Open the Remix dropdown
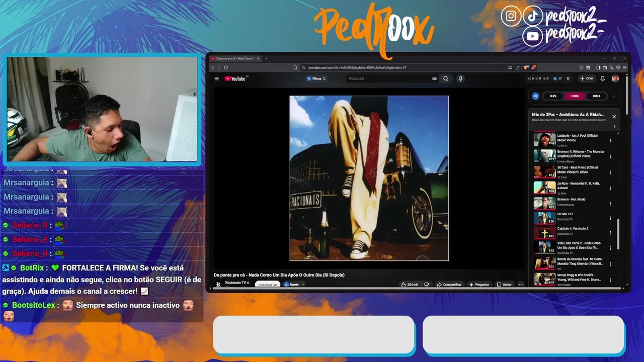The image size is (644, 362). [294, 285]
